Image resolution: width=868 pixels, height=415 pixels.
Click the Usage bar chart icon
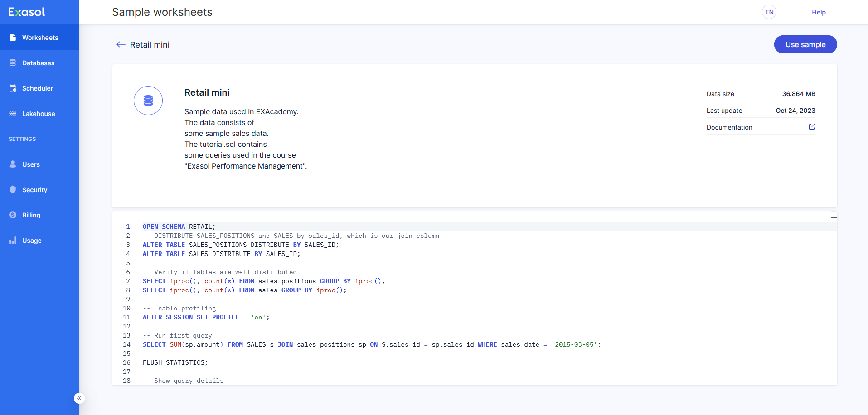click(13, 240)
